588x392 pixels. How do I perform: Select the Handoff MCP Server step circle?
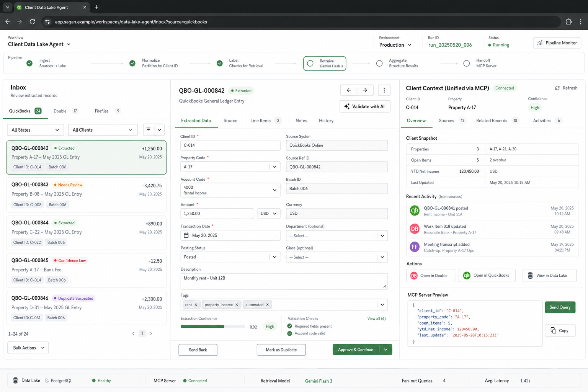click(466, 63)
